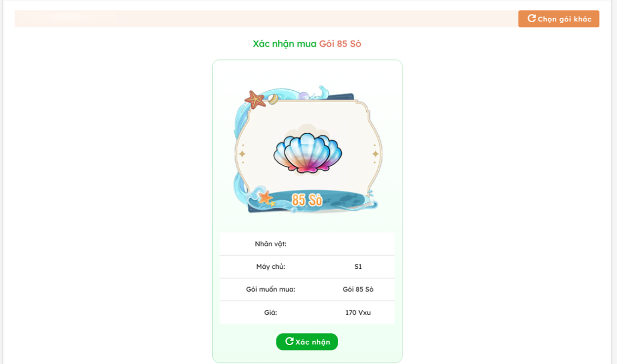
Task: Click the refresh icon in Xác nhận button
Action: pyautogui.click(x=290, y=341)
